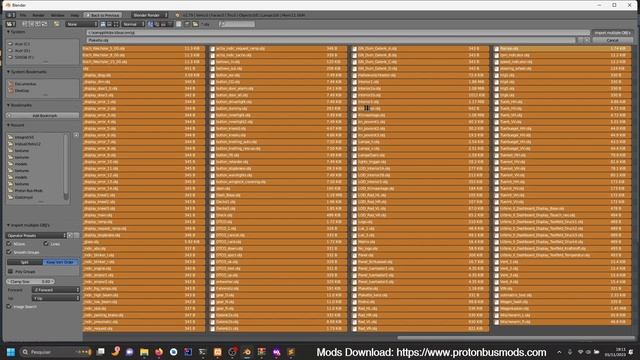Open Firefox from taskbar
Image resolution: width=640 pixels, height=360 pixels.
pyautogui.click(x=159, y=352)
